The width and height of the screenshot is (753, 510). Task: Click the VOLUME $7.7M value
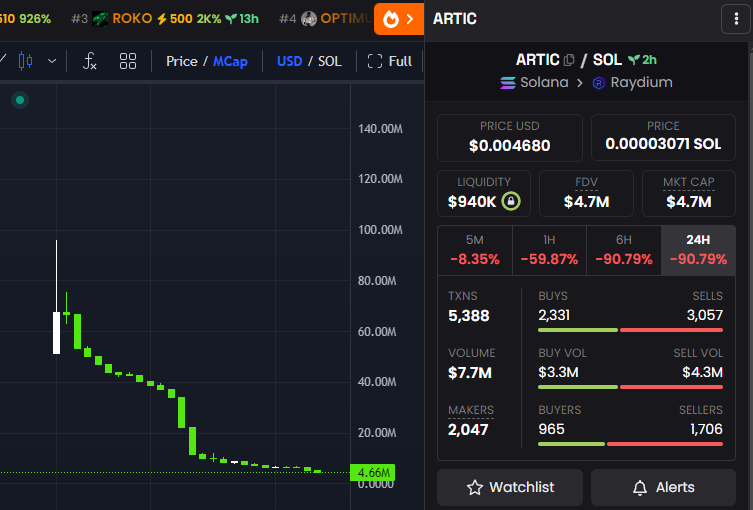click(x=470, y=373)
